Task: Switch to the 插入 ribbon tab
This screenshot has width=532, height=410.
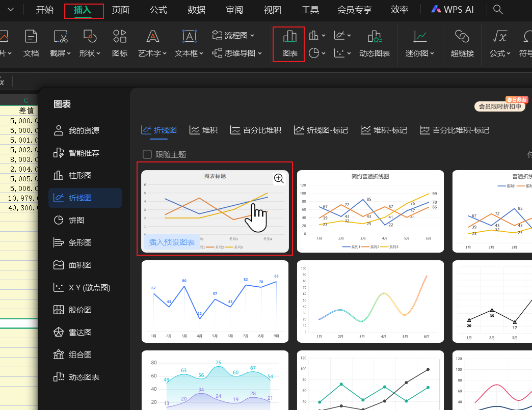Action: (83, 10)
